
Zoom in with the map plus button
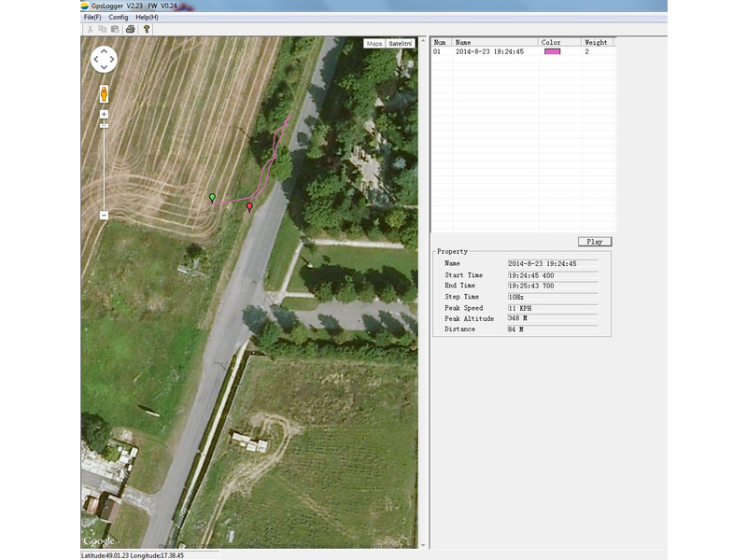click(104, 114)
